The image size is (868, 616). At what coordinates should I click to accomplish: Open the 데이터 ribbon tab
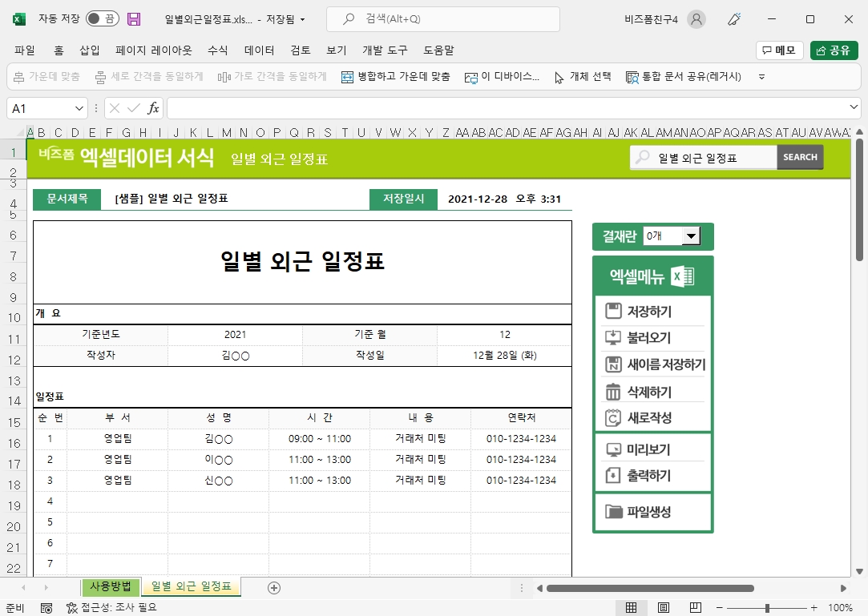(x=259, y=50)
